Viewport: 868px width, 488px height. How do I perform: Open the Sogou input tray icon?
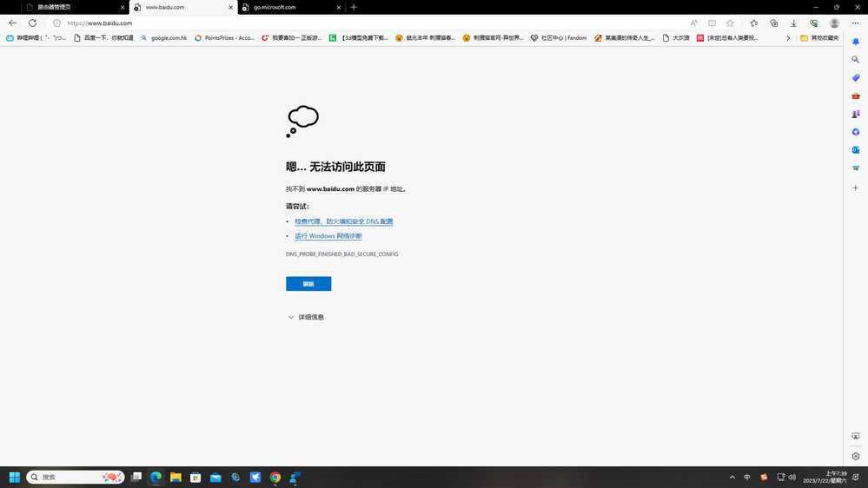[x=764, y=477]
